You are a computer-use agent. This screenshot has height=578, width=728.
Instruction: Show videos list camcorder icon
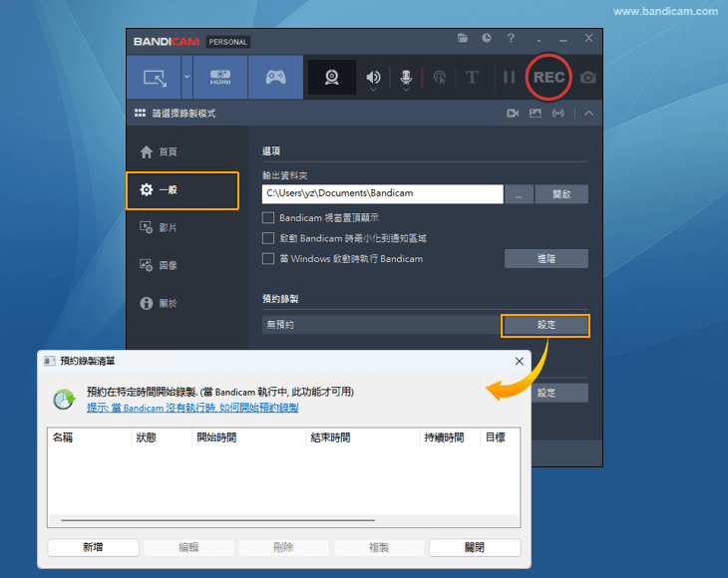(513, 114)
